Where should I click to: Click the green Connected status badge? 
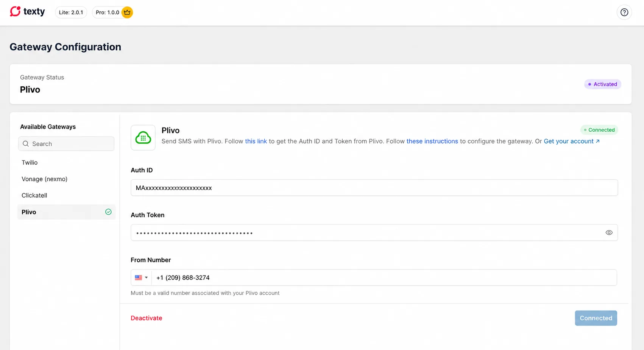pyautogui.click(x=599, y=130)
